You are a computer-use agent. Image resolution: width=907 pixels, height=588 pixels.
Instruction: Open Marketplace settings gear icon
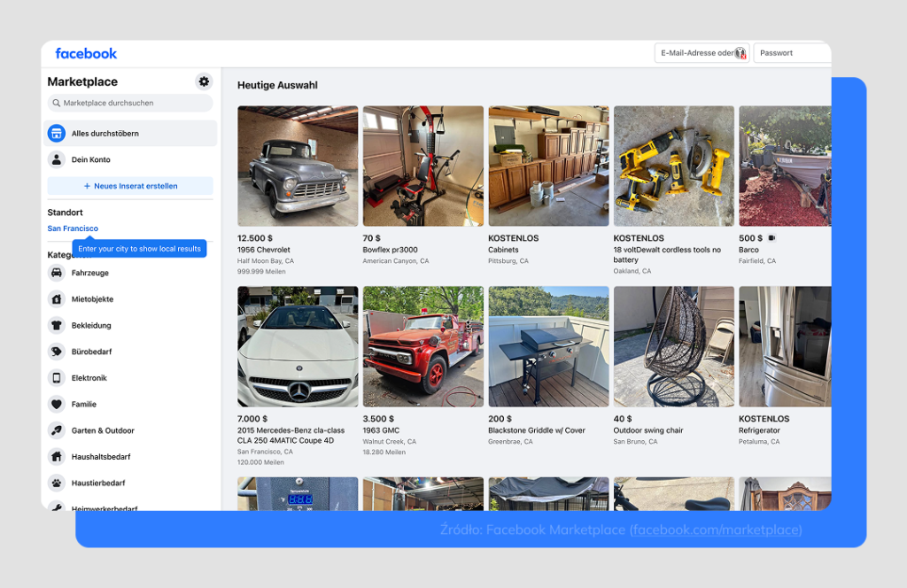pos(204,81)
